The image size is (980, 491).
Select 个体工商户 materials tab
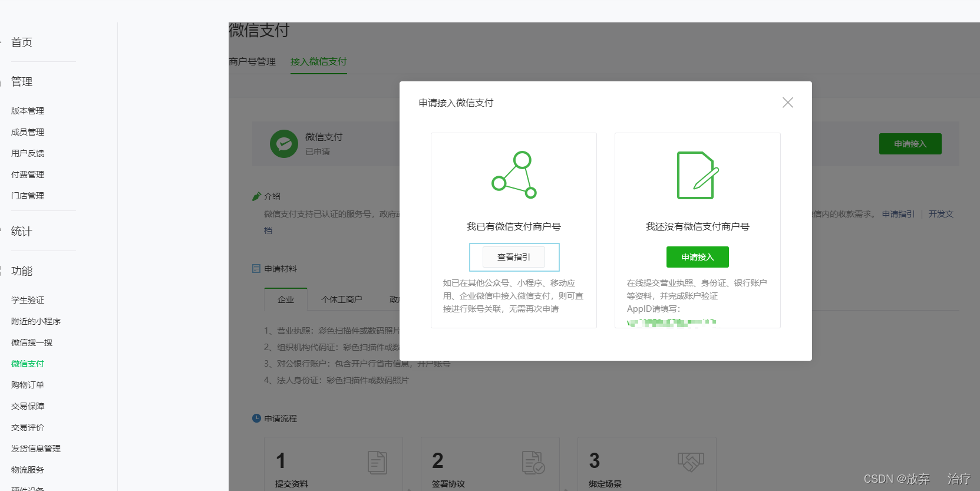coord(342,299)
